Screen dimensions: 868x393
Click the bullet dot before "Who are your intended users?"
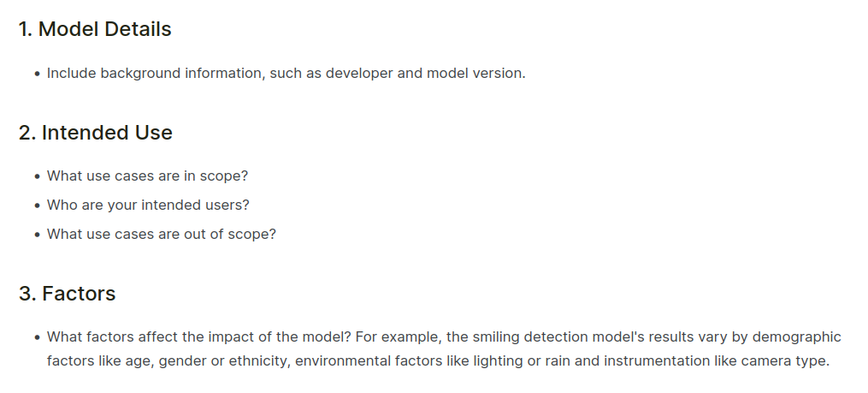(37, 206)
